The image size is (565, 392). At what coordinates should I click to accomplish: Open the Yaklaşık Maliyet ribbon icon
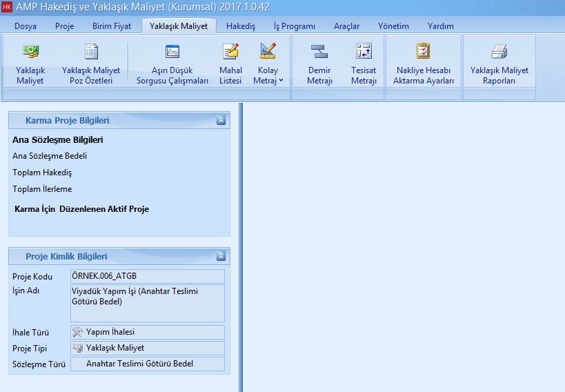pyautogui.click(x=30, y=63)
